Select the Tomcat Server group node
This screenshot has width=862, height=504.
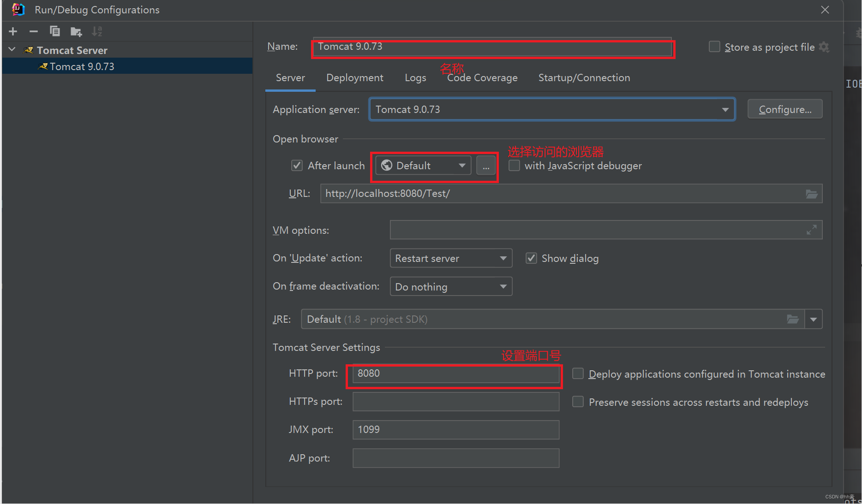click(x=127, y=50)
